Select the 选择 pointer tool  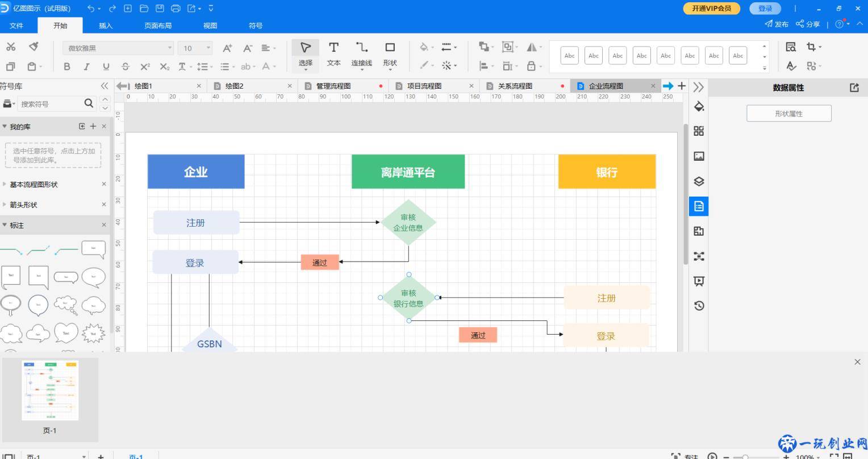tap(306, 55)
